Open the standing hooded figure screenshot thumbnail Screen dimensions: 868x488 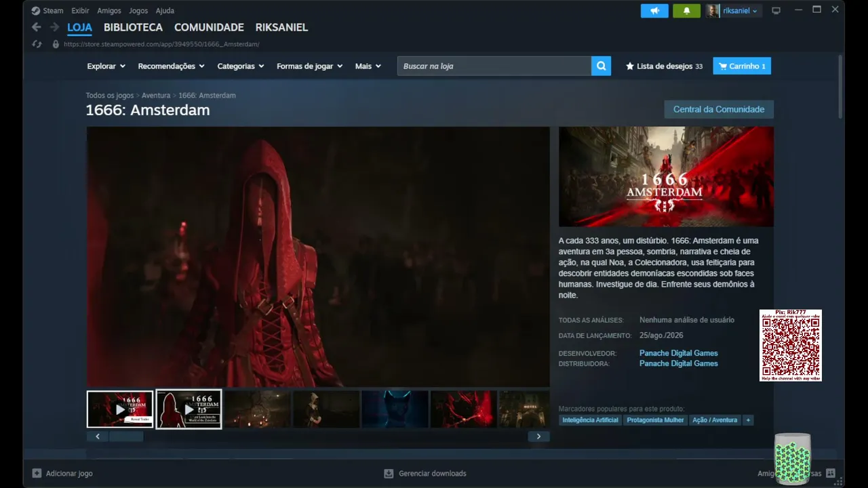pyautogui.click(x=326, y=409)
